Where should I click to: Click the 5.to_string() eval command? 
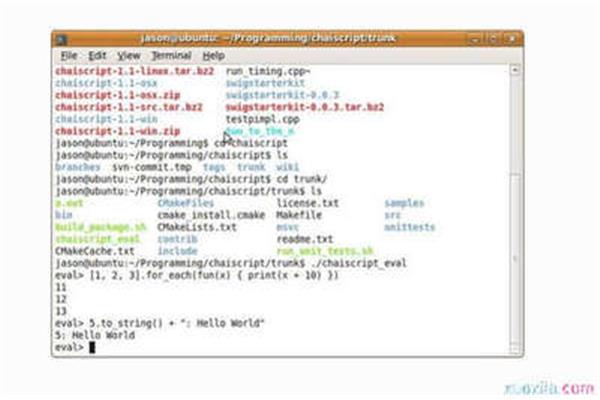pos(160,323)
